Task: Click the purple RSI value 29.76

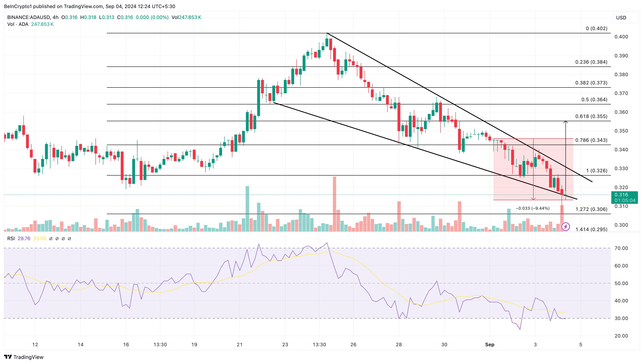Action: pos(24,239)
